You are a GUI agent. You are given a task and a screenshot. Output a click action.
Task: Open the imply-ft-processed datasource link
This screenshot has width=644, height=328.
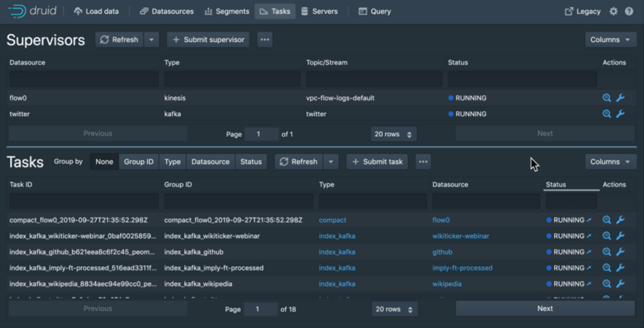(x=462, y=268)
